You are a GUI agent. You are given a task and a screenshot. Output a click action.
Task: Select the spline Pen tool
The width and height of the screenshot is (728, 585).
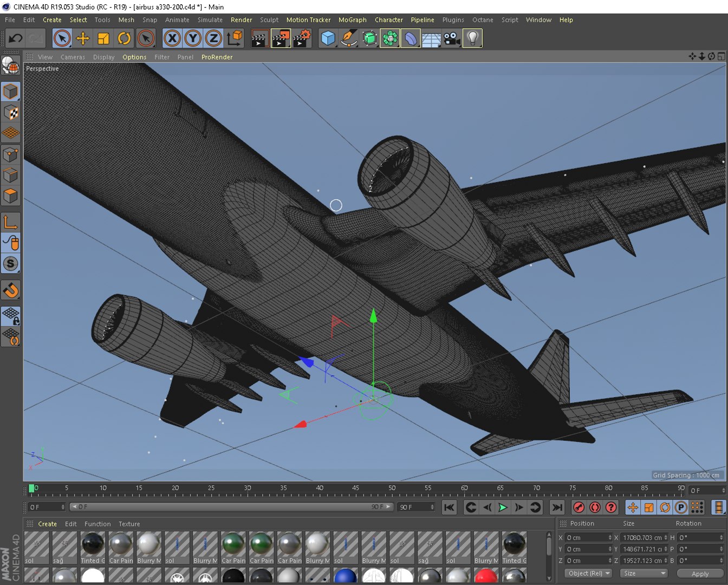pos(349,38)
